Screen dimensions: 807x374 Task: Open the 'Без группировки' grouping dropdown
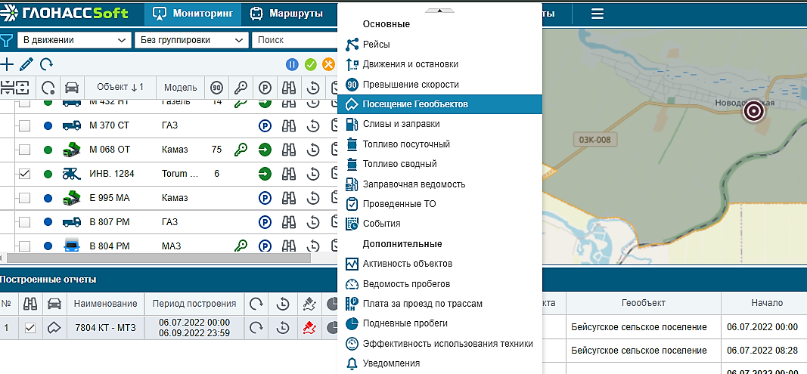[x=191, y=40]
